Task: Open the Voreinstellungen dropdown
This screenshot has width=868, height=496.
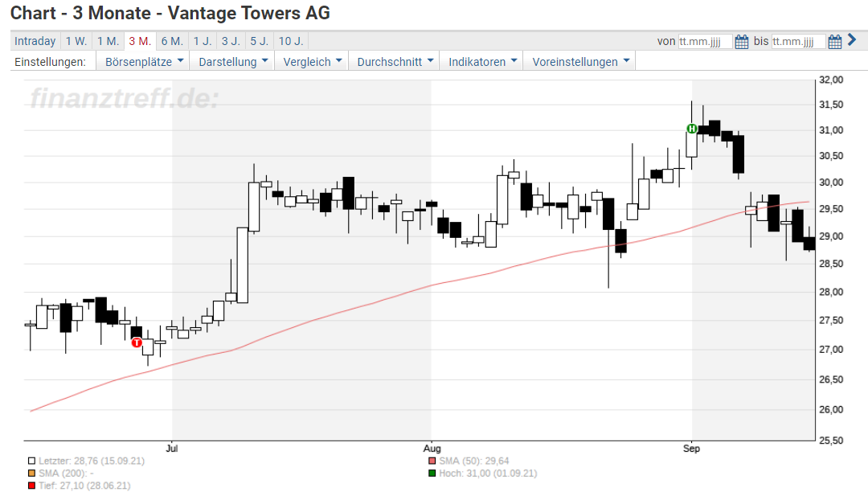Action: pyautogui.click(x=581, y=62)
